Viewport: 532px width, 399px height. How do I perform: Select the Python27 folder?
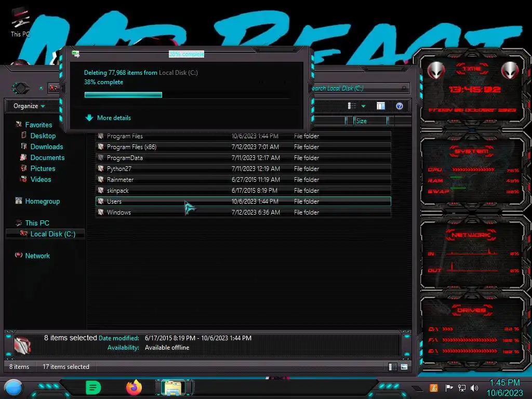[243, 169]
